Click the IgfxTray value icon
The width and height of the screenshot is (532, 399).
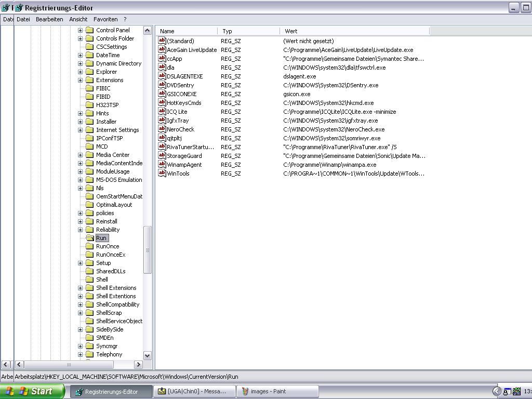(x=162, y=120)
